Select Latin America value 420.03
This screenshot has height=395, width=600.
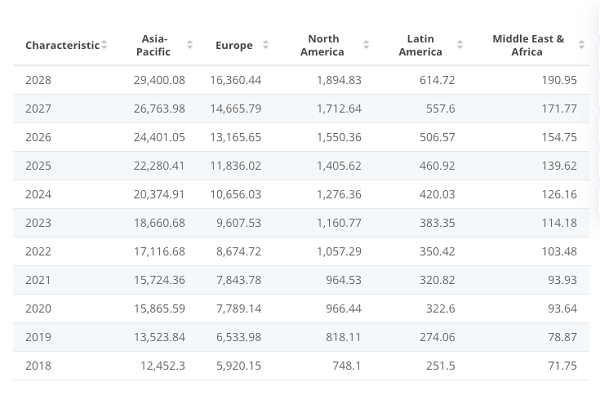(437, 194)
